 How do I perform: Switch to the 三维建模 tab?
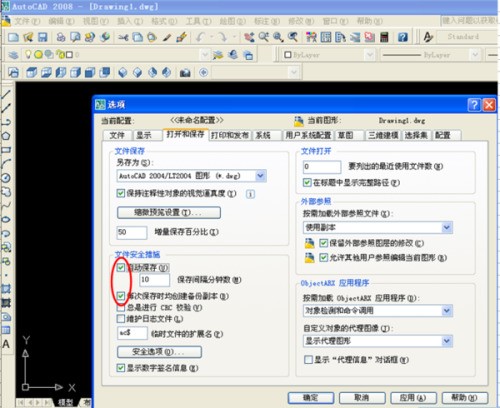383,135
